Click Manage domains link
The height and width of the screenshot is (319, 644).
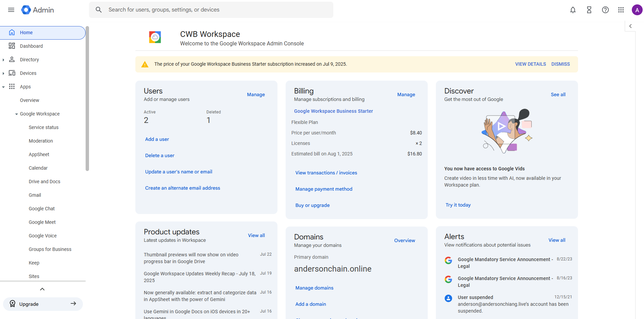314,288
